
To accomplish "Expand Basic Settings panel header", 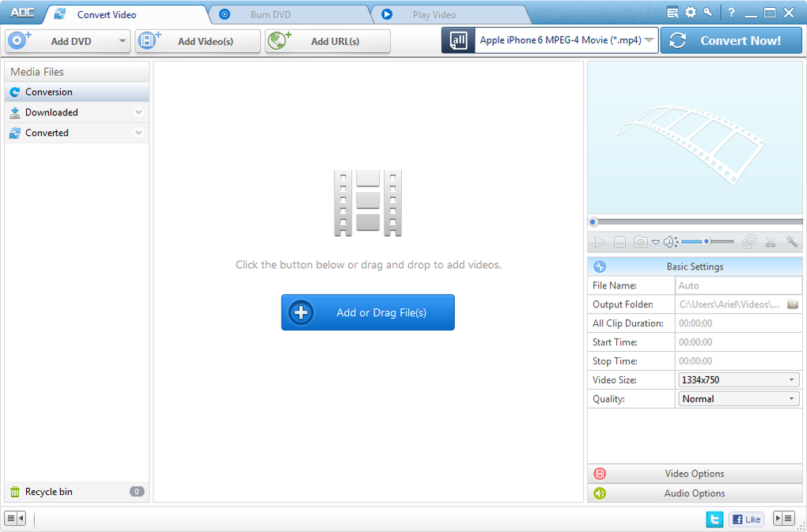I will [x=695, y=266].
